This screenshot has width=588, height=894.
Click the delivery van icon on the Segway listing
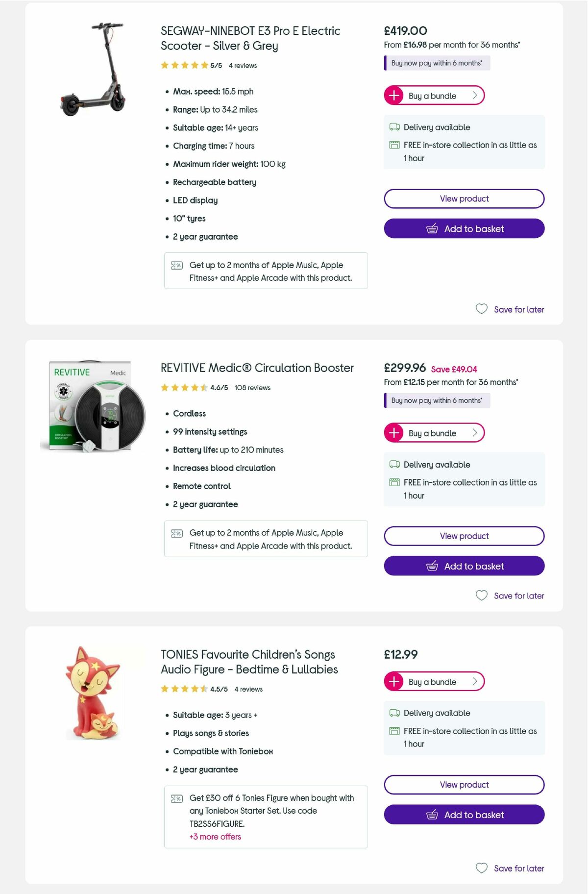393,127
